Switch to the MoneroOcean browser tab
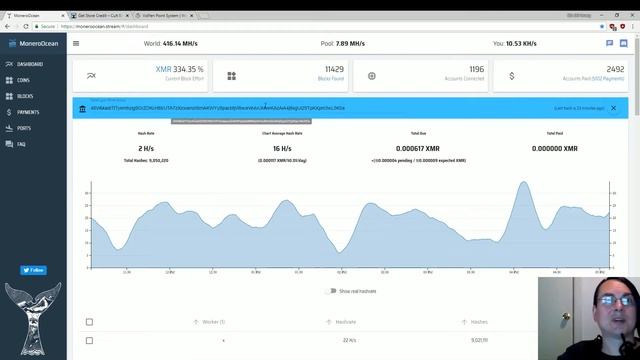 (x=35, y=16)
